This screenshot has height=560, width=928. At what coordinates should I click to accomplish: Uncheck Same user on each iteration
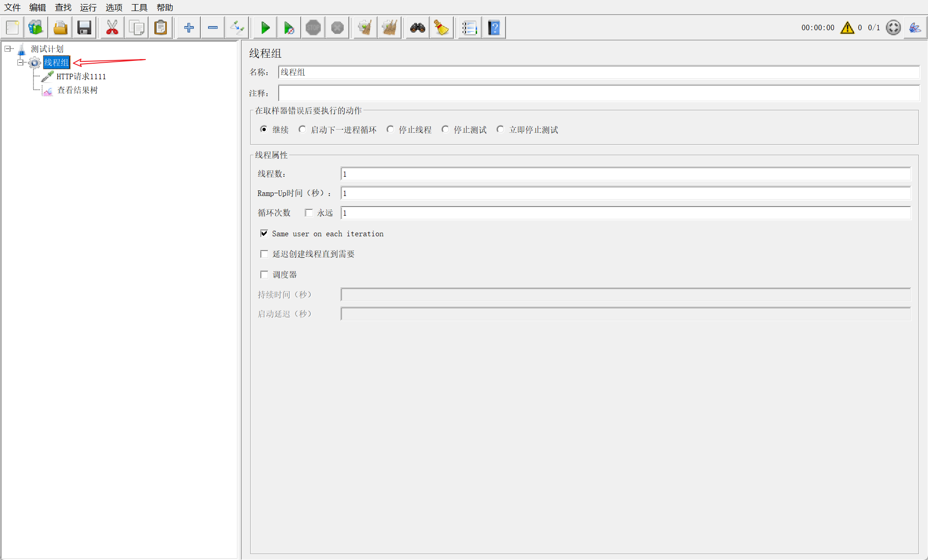264,234
